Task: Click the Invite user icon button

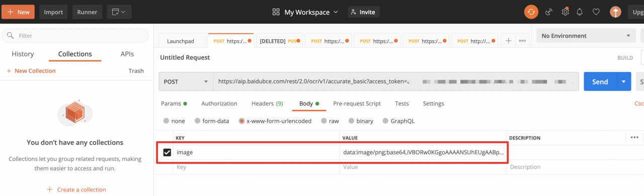Action: tap(364, 12)
